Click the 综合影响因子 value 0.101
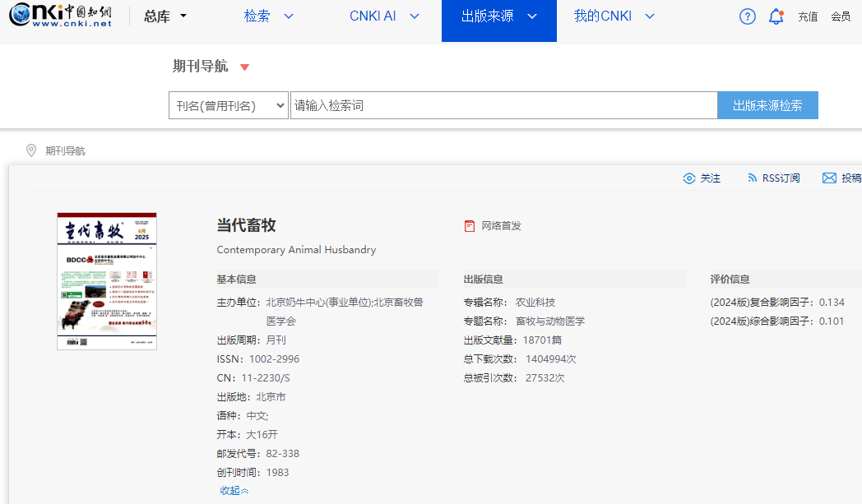Image resolution: width=862 pixels, height=504 pixels. [832, 321]
